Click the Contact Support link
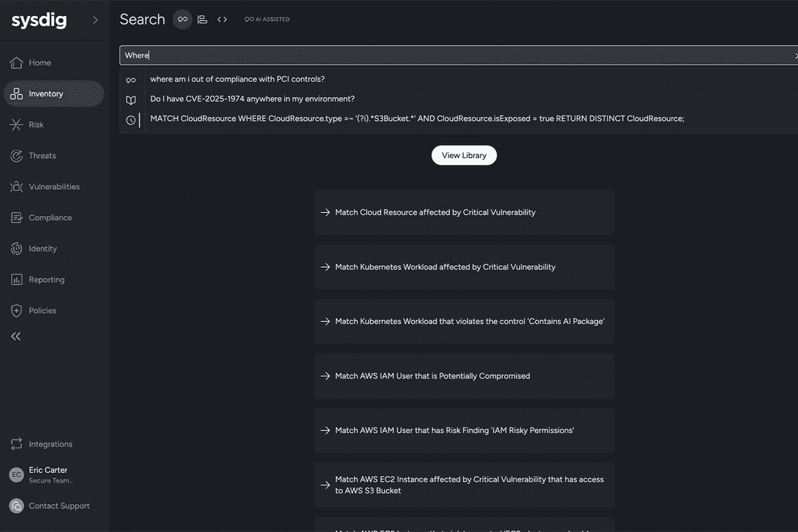The width and height of the screenshot is (798, 532). click(59, 506)
